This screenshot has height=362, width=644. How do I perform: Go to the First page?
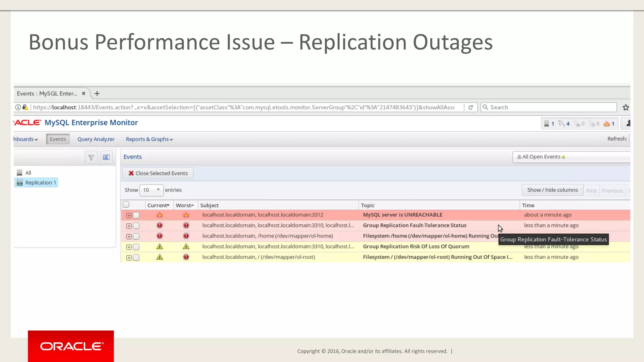click(x=591, y=190)
